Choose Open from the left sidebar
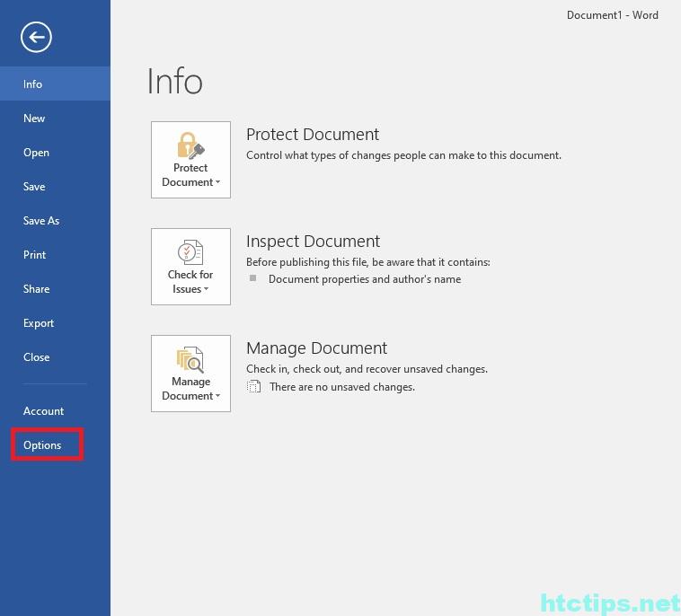Image resolution: width=681 pixels, height=616 pixels. 36,152
